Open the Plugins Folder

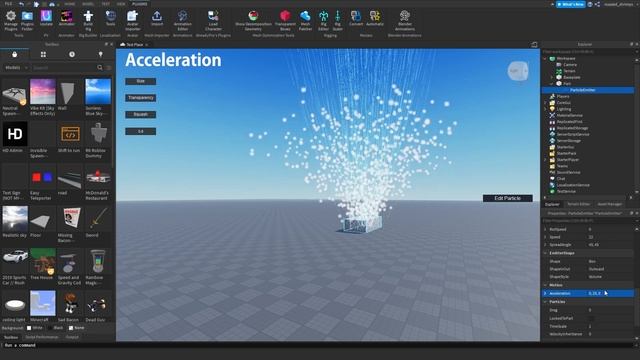coord(27,20)
